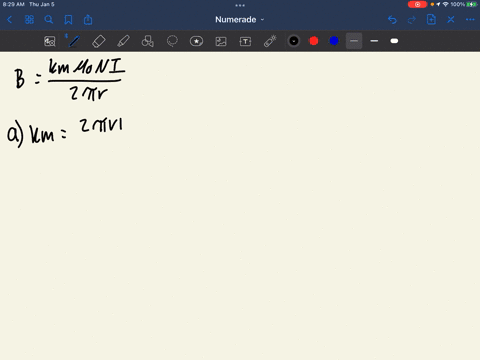Select the Eraser tool

point(99,41)
